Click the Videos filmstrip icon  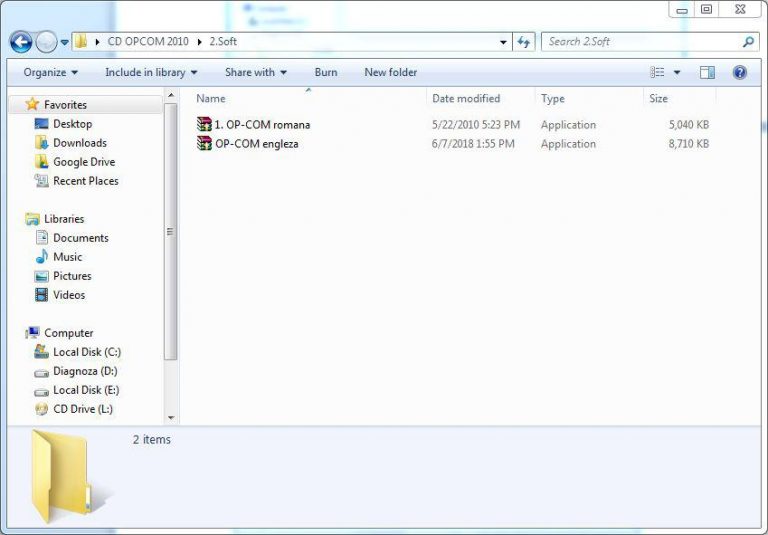[42, 295]
